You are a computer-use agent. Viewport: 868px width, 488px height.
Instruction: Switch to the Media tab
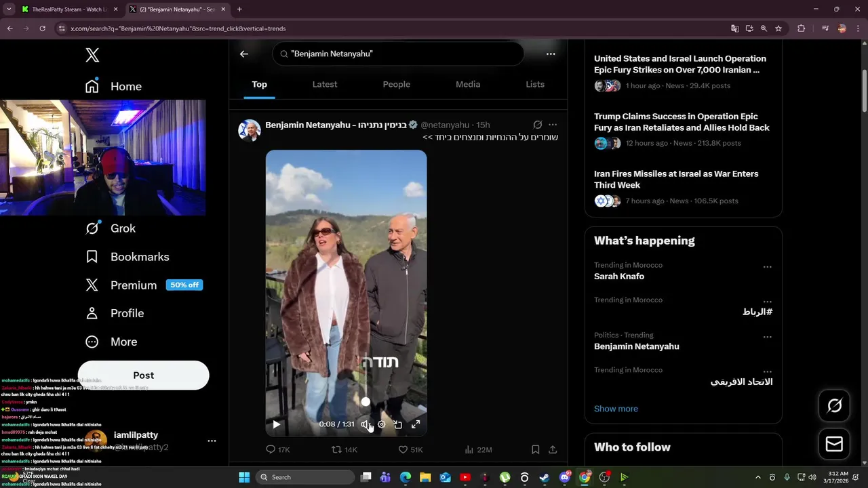pos(468,84)
